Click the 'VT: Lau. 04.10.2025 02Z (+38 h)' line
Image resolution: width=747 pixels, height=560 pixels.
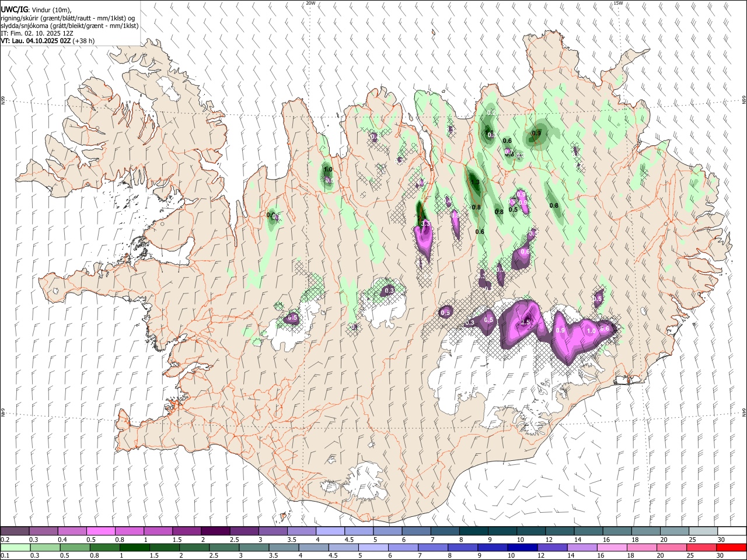click(x=47, y=41)
